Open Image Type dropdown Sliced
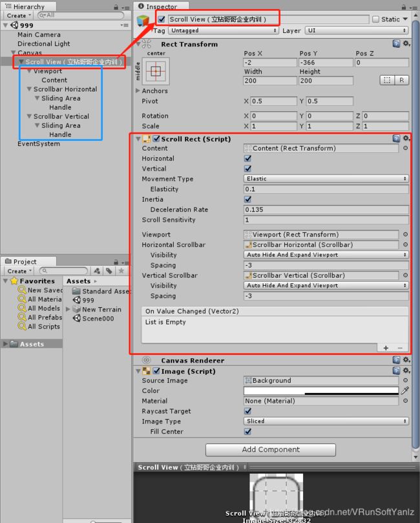 [x=326, y=421]
